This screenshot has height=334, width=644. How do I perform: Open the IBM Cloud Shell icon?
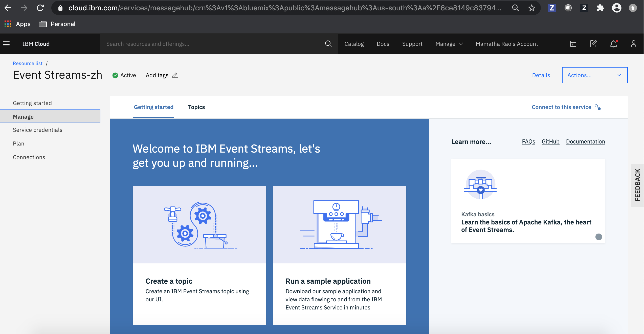(x=573, y=44)
